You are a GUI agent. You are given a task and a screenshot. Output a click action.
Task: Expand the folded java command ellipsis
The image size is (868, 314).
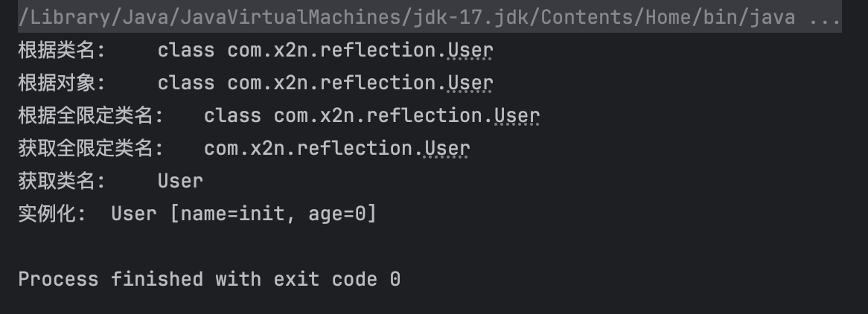coord(825,19)
